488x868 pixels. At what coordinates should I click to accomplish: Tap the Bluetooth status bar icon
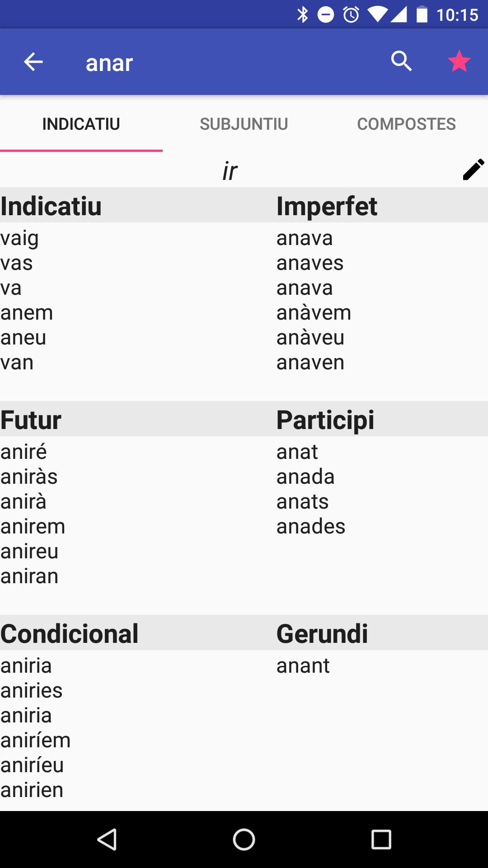tap(303, 15)
